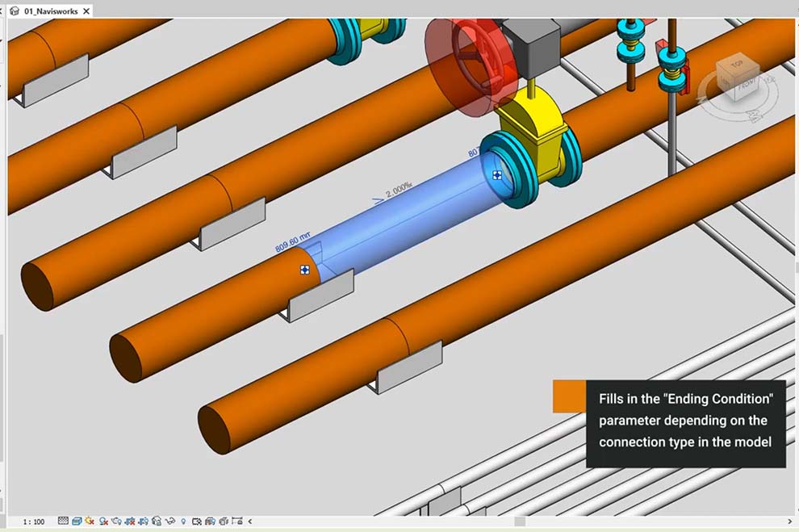
Task: Click Temporary Hide/Isolate glasses icon
Action: point(170,522)
